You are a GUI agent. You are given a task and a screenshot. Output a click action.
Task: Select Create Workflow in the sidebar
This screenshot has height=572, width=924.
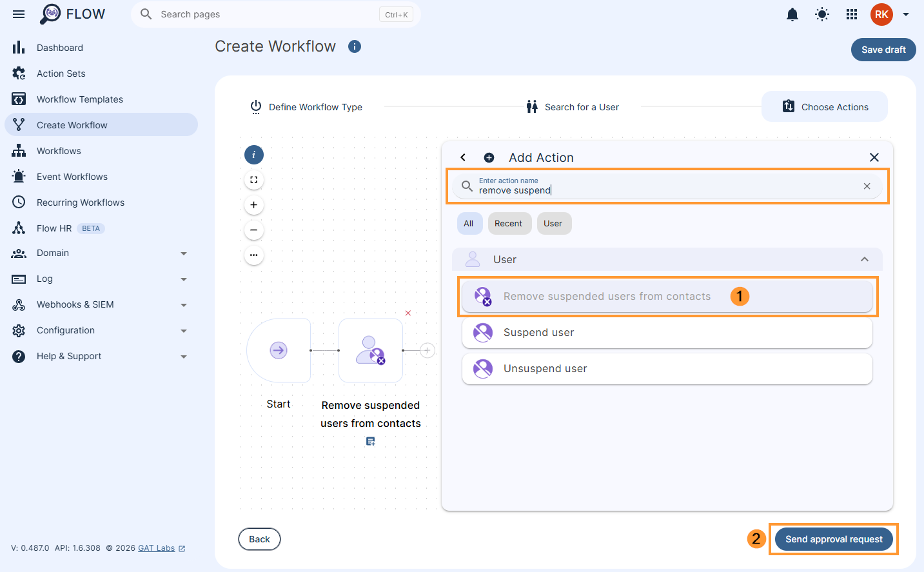pos(101,124)
